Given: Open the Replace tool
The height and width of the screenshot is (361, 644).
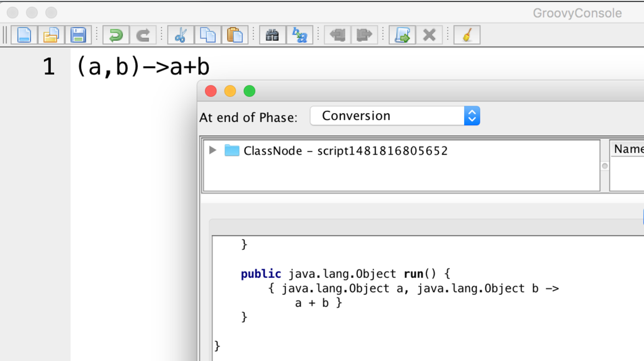Looking at the screenshot, I should click(x=299, y=35).
